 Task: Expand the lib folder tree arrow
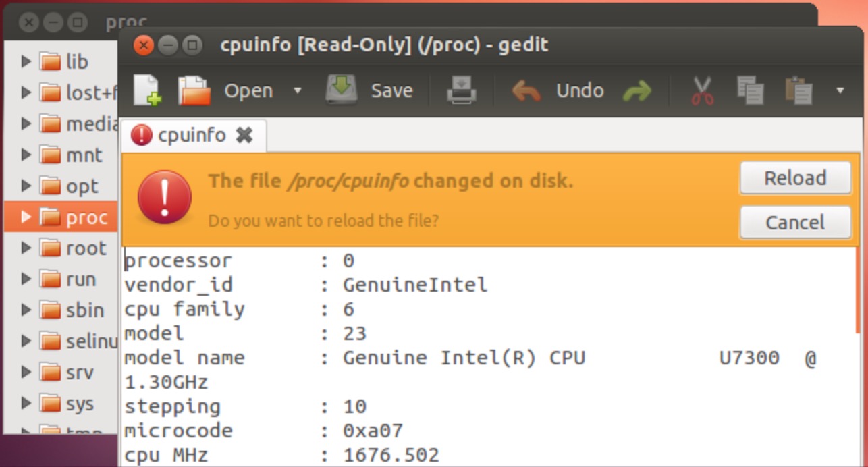(26, 61)
